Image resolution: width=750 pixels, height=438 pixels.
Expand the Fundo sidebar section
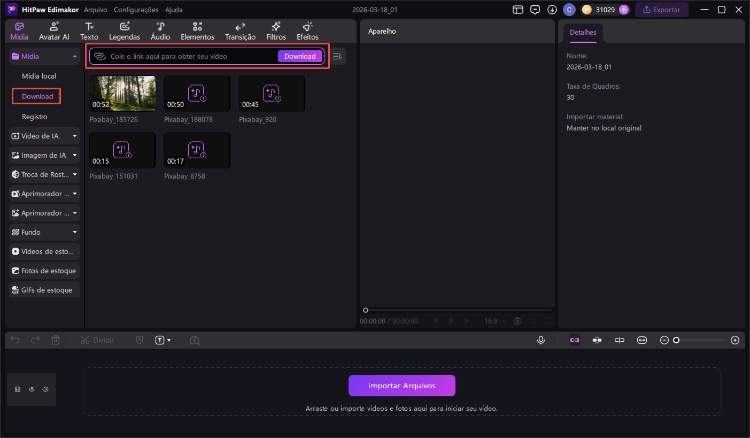43,232
